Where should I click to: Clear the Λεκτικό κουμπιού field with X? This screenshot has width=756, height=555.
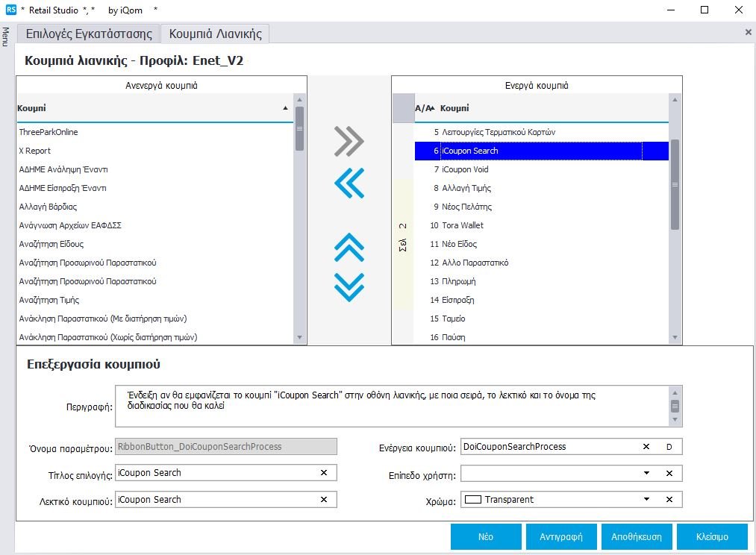click(x=324, y=500)
